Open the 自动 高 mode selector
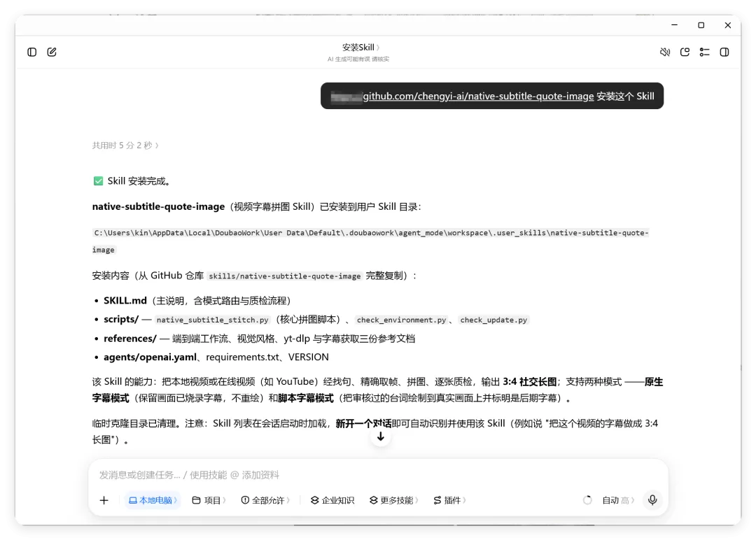Image resolution: width=756 pixels, height=540 pixels. point(618,500)
